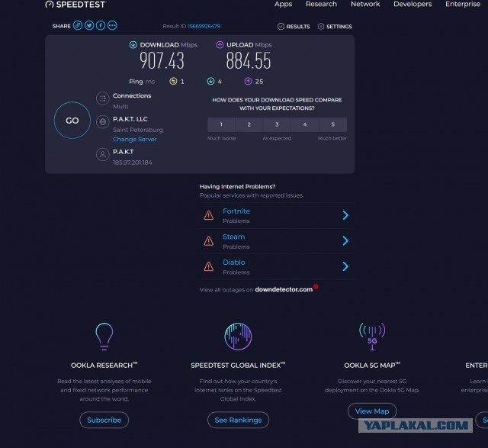Click the Speedtest logo

[x=75, y=5]
